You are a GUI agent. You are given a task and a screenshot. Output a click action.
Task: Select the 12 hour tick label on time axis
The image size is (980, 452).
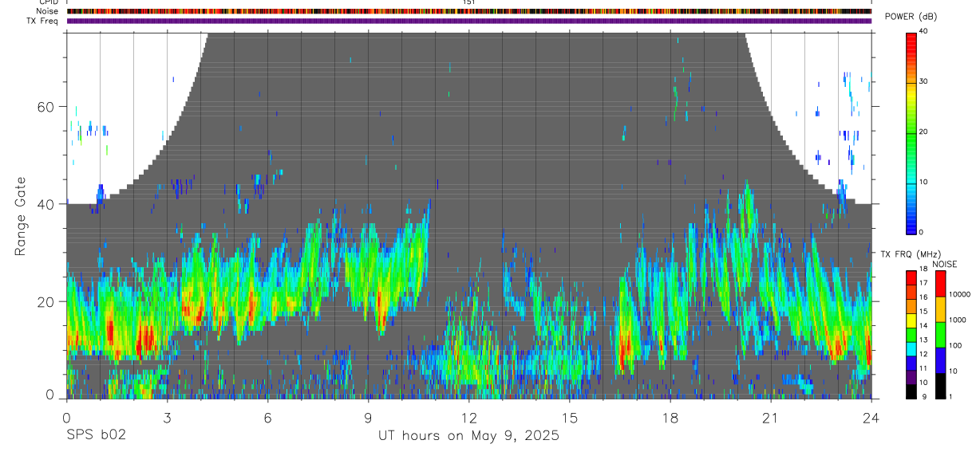(468, 418)
